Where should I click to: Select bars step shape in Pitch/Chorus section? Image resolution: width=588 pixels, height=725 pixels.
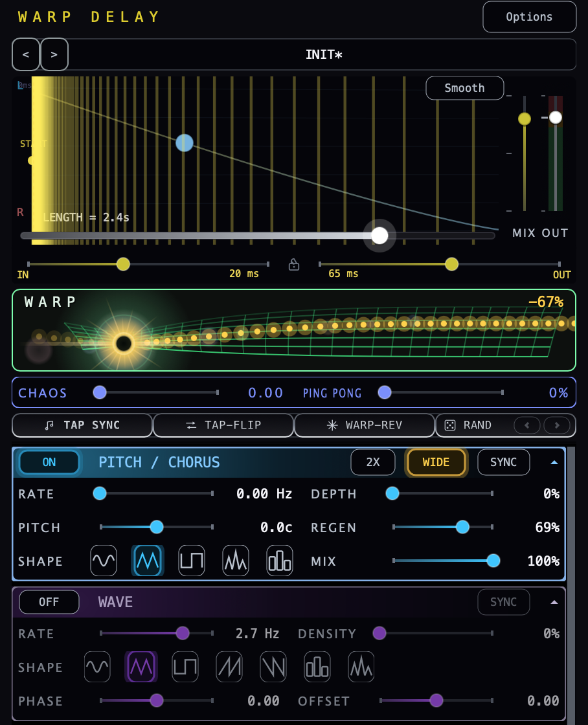(279, 561)
